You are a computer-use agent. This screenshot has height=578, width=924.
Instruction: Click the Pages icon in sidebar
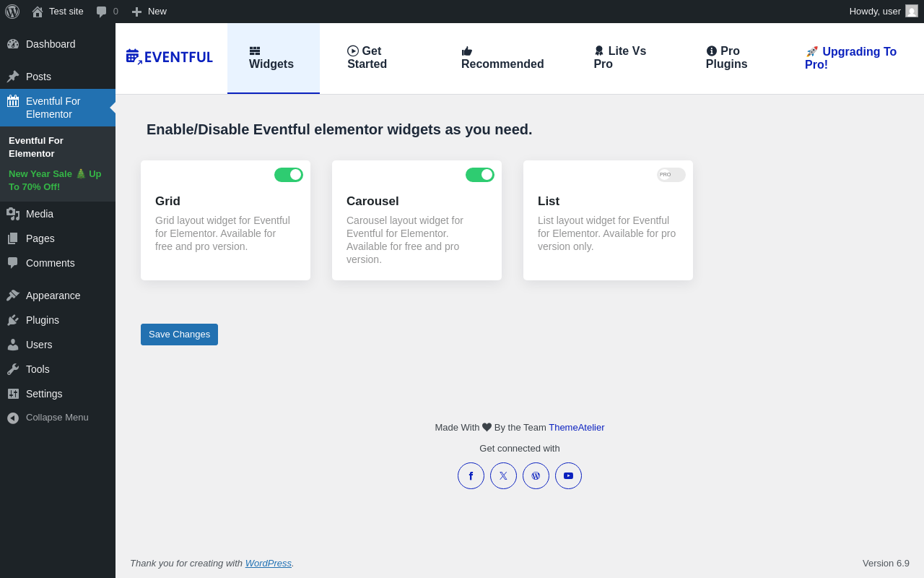(x=13, y=238)
